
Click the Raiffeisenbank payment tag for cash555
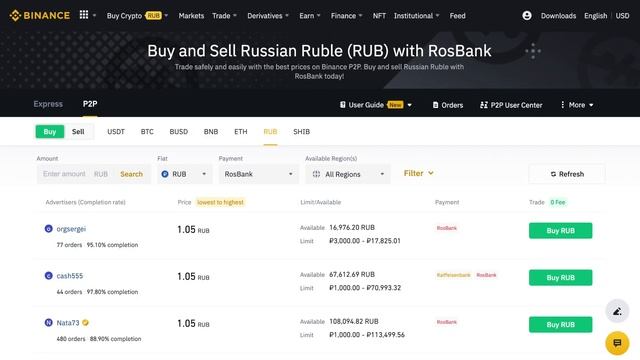click(453, 275)
